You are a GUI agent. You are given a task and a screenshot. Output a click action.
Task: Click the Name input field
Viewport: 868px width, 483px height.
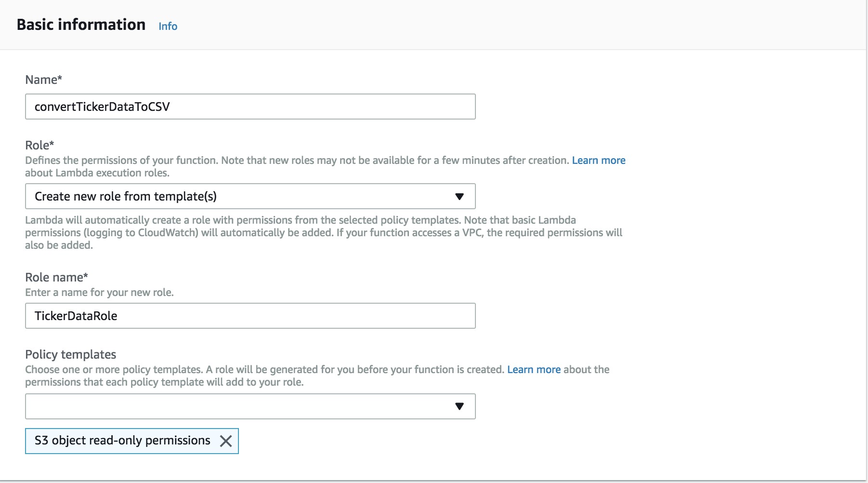click(x=250, y=107)
